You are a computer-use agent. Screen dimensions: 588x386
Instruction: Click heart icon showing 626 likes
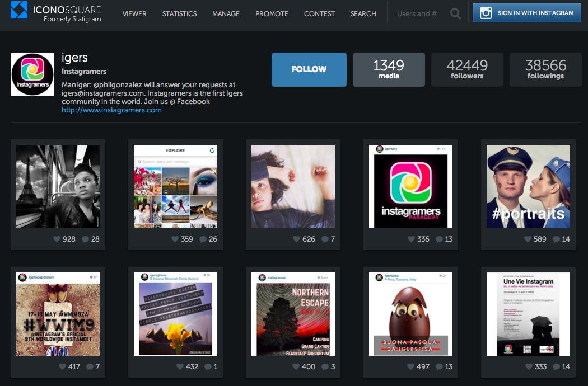pos(296,239)
